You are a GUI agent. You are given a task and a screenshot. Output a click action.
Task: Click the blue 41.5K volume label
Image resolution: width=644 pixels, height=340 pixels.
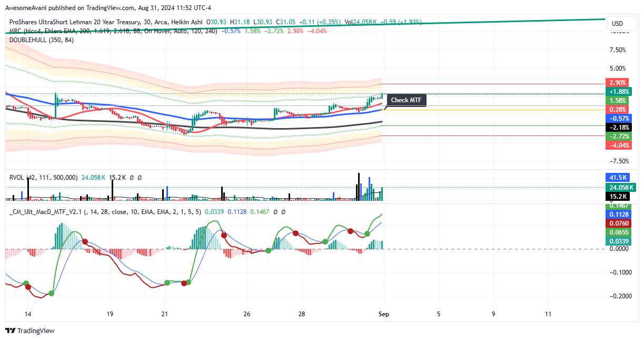pos(618,178)
